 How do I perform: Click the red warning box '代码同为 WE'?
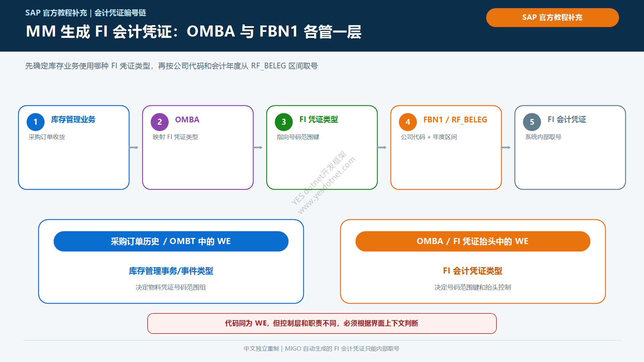pos(322,323)
